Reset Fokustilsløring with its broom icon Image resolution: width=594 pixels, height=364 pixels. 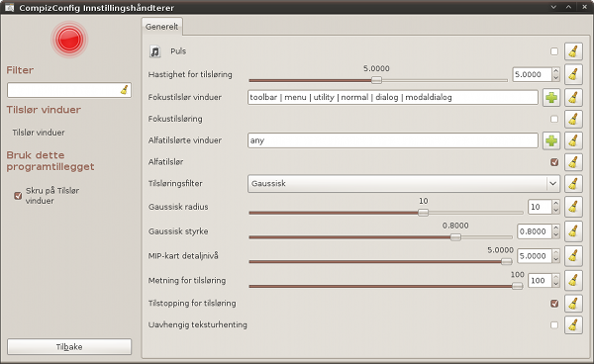point(573,119)
